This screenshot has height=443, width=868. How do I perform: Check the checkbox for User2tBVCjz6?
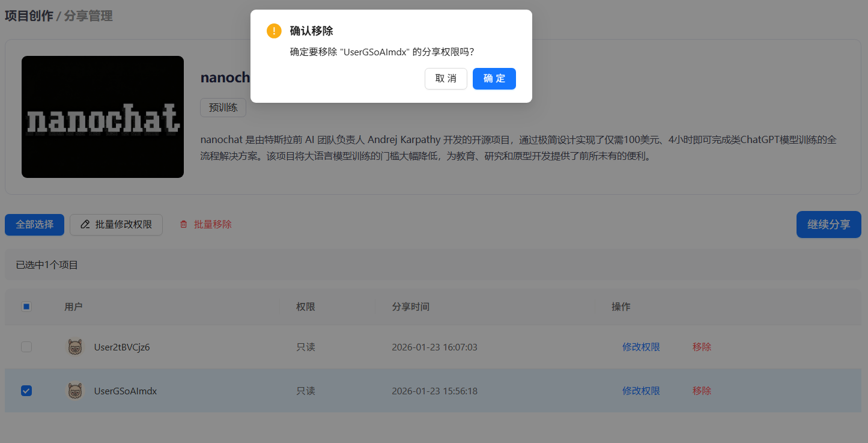pos(26,347)
